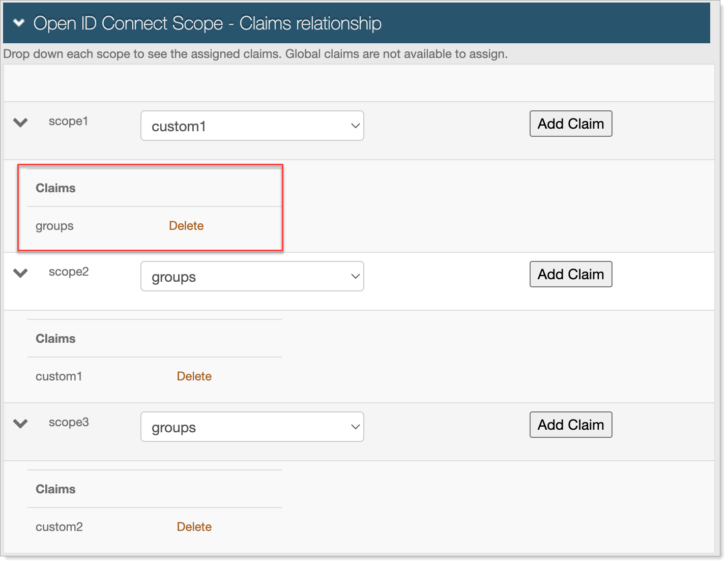Click the scope3 label text

pos(69,423)
